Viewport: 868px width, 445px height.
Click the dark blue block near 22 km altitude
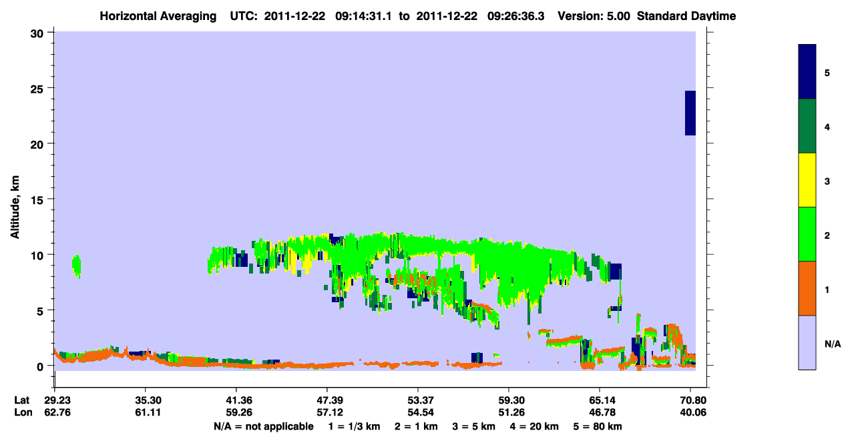click(x=690, y=113)
